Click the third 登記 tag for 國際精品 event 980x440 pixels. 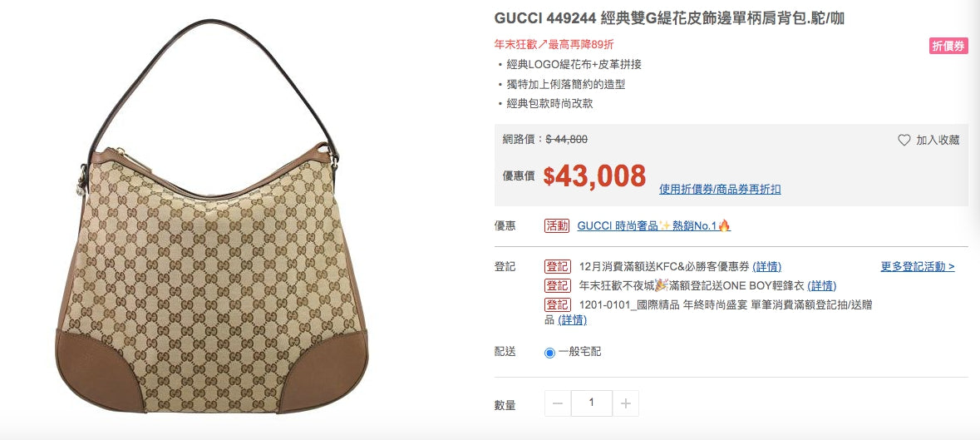557,305
